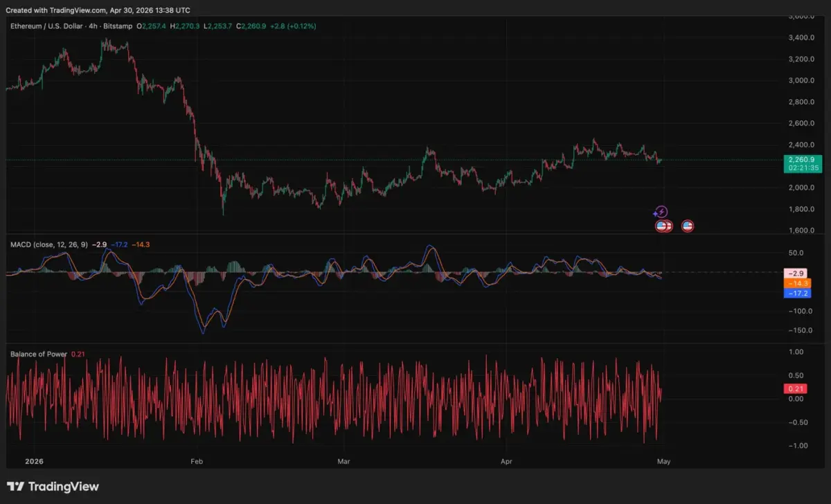Click the purple lightning bolt event icon
The image size is (831, 504).
661,212
